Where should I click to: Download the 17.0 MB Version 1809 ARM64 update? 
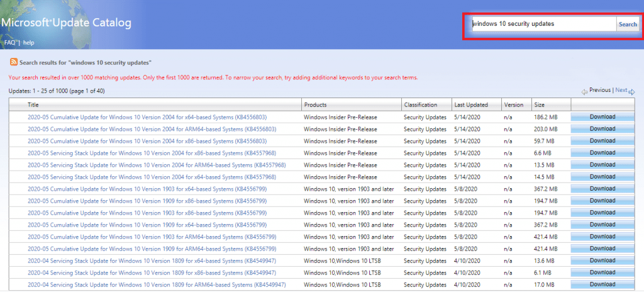point(602,284)
